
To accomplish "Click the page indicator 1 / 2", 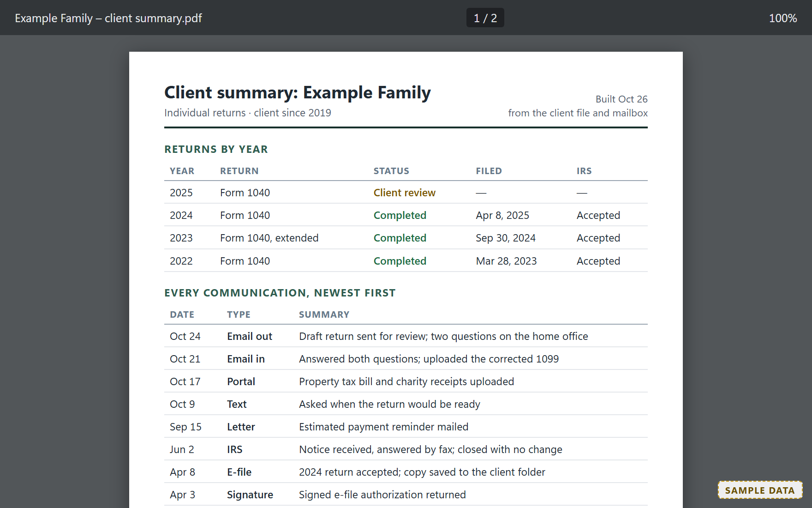I will [x=485, y=18].
